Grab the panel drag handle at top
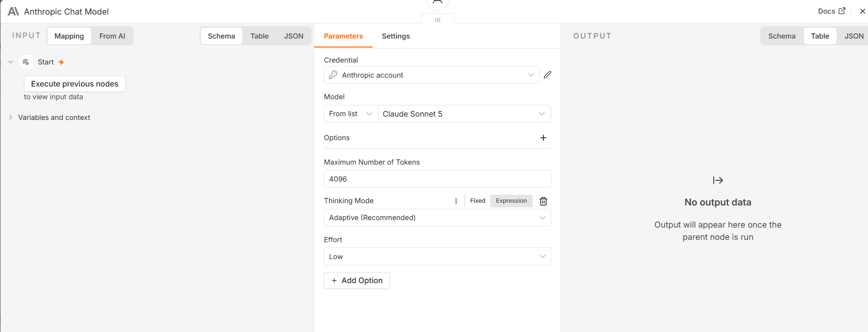Viewport: 868px width, 332px height. point(438,20)
